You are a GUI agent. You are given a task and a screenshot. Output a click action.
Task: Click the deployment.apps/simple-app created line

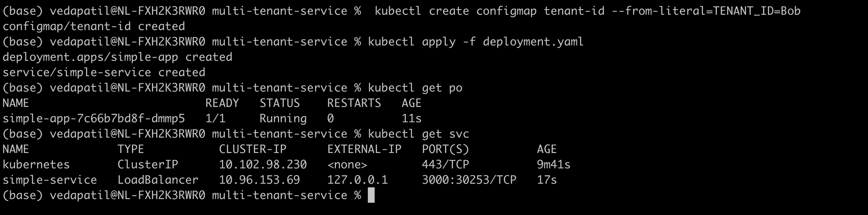(x=117, y=57)
